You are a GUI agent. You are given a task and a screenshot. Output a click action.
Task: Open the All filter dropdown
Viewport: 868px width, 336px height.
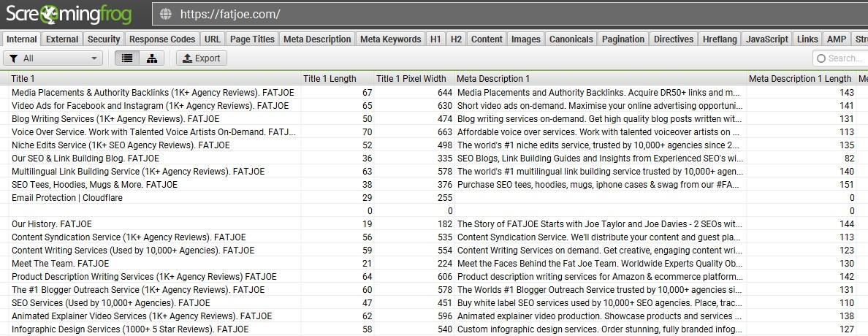pos(53,58)
